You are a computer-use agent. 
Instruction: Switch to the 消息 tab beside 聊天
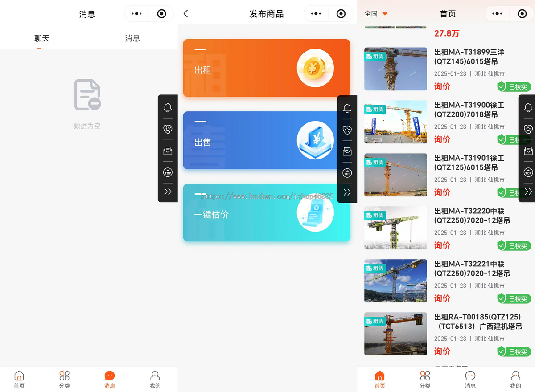tap(132, 38)
